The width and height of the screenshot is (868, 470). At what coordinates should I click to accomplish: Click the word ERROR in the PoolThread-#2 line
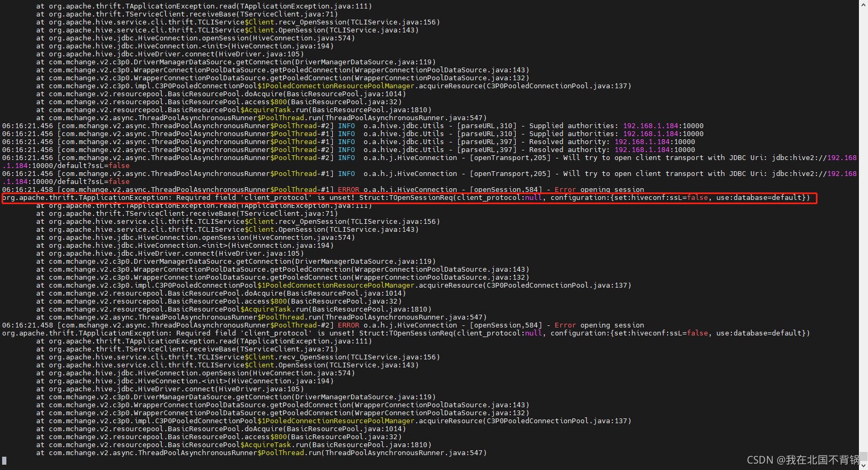point(349,325)
